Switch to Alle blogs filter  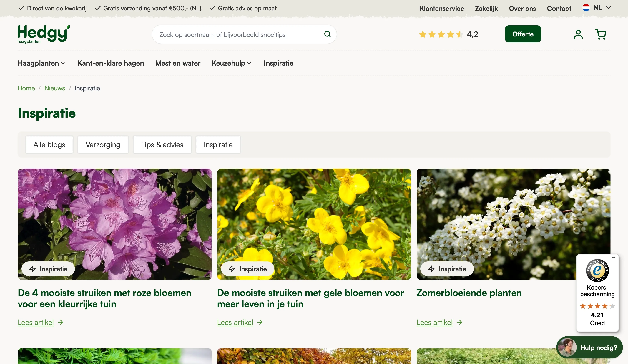[49, 145]
